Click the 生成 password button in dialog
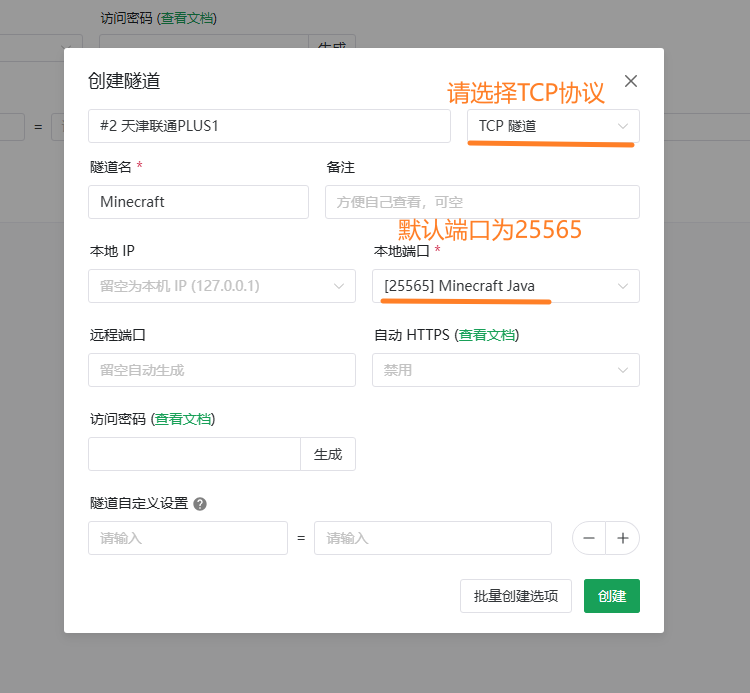This screenshot has height=693, width=750. [x=328, y=454]
